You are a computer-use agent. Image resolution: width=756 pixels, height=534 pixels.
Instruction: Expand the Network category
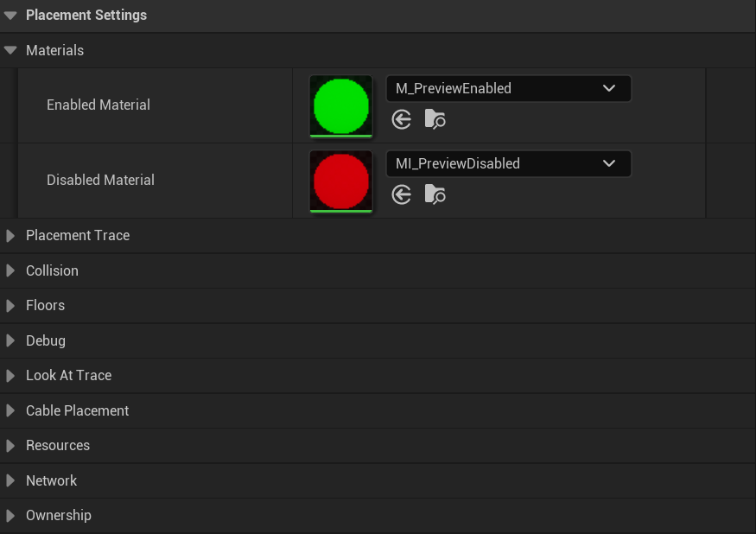(x=10, y=480)
